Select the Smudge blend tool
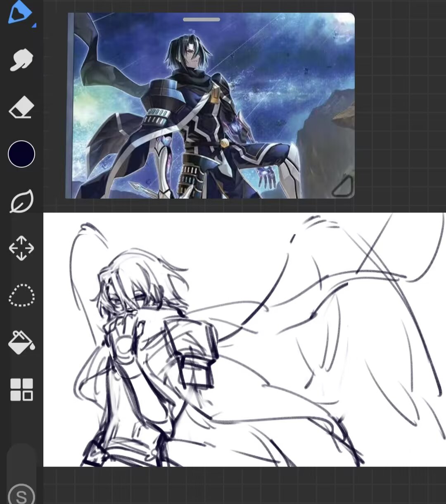Screen dimensions: 446x504 tap(21, 60)
